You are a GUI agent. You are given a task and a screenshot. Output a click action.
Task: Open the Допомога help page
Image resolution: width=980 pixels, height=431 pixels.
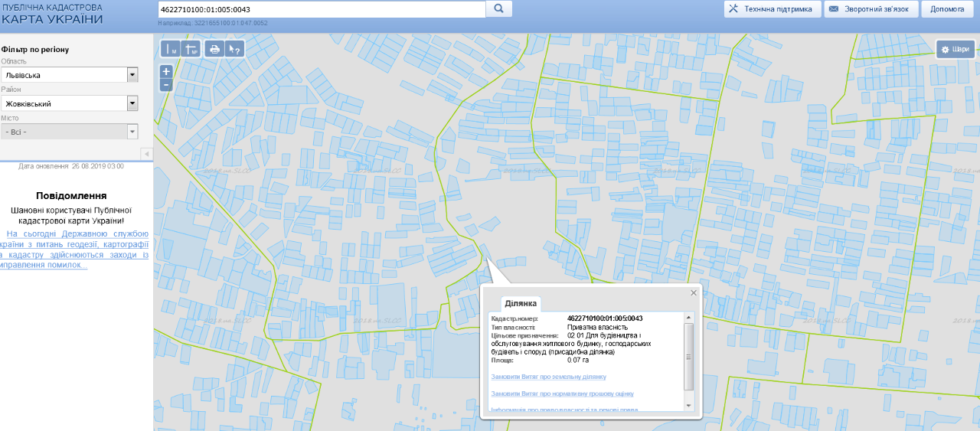948,9
